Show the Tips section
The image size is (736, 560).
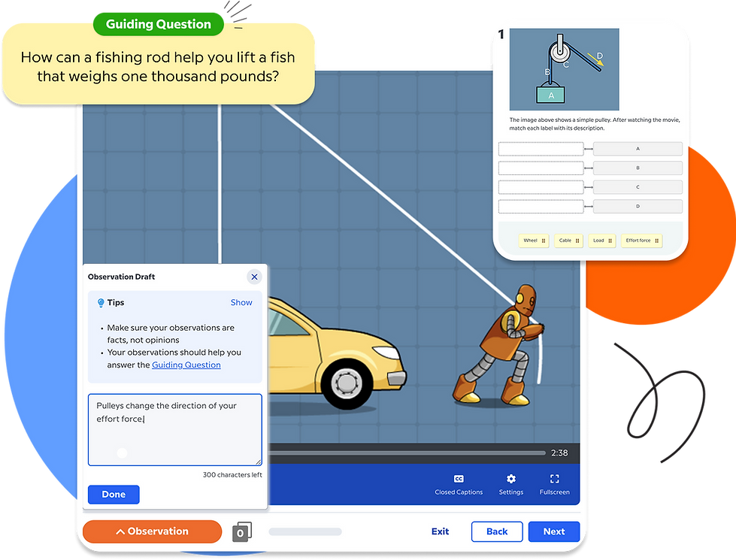point(241,303)
